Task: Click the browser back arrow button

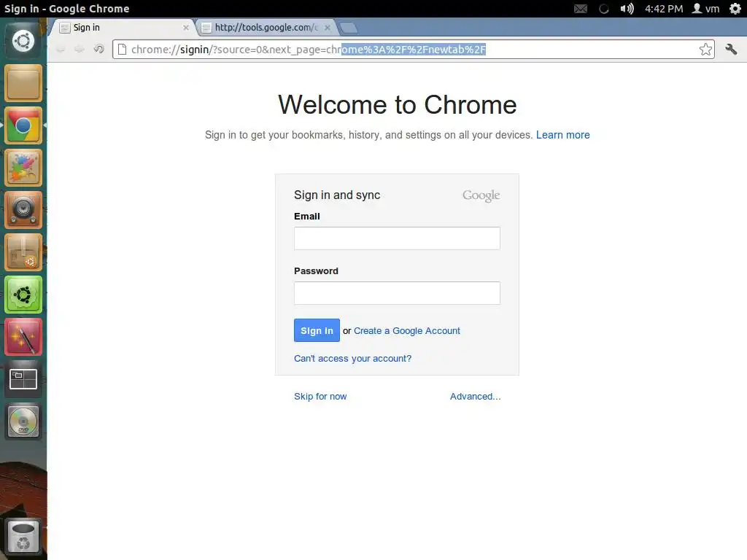Action: click(61, 49)
